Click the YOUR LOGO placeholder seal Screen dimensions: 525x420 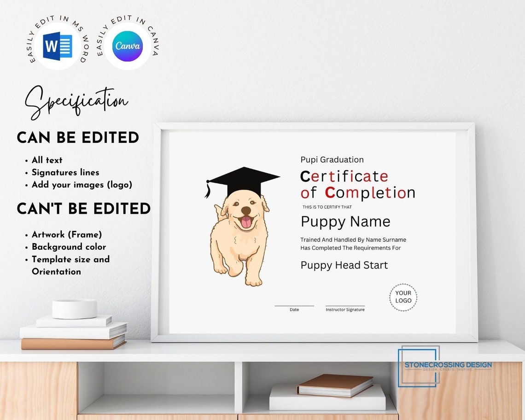point(403,297)
